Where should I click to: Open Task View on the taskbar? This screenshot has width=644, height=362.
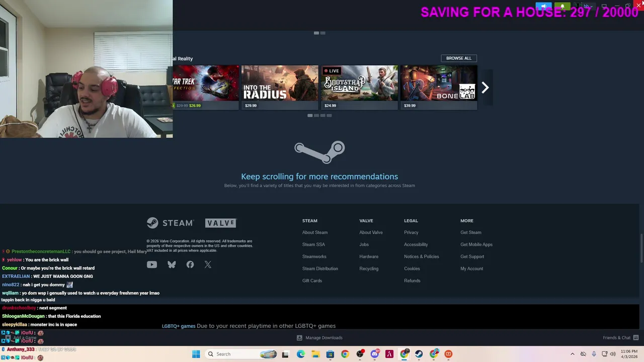(x=285, y=354)
